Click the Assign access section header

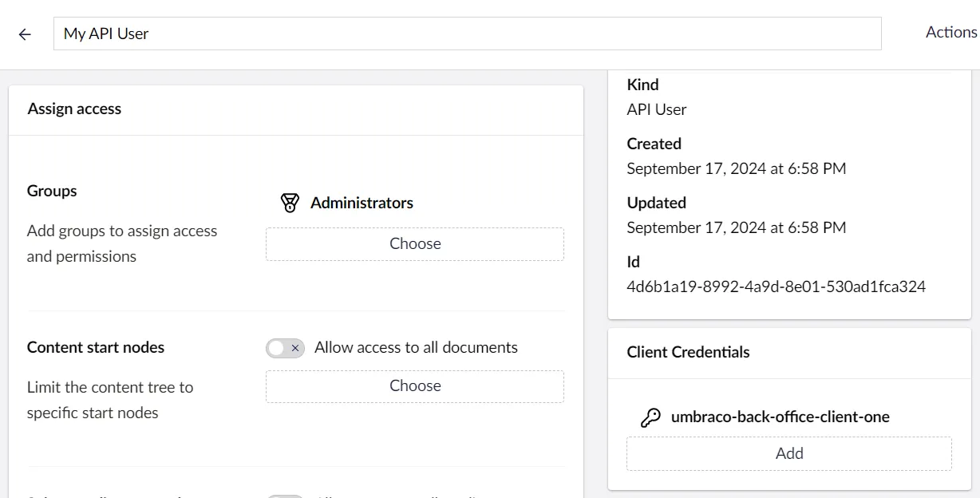coord(74,109)
